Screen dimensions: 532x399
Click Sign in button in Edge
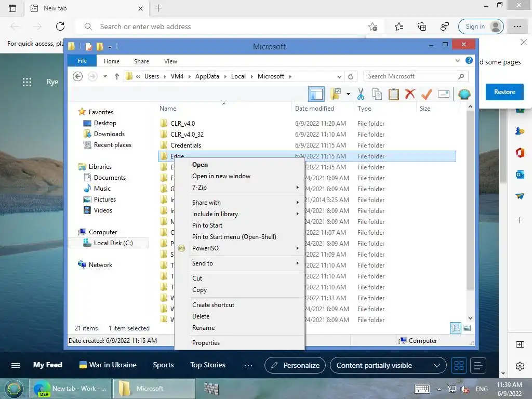(481, 26)
